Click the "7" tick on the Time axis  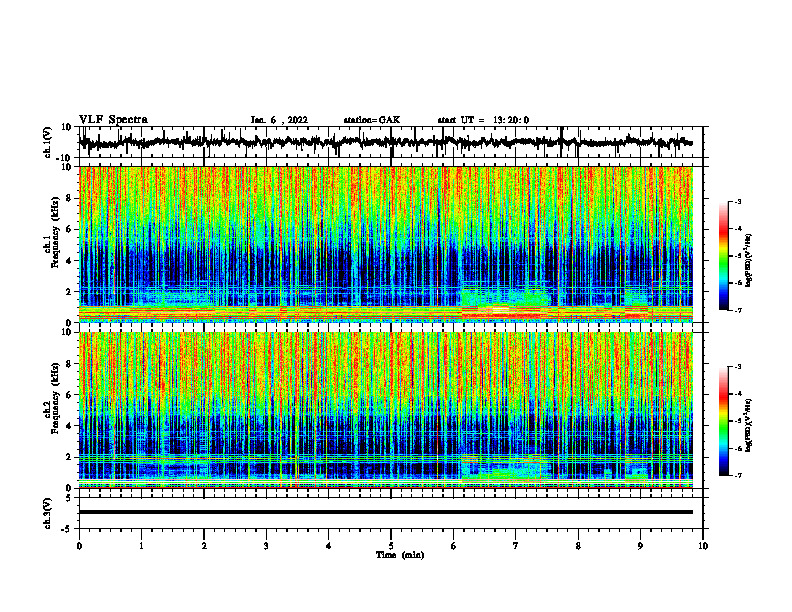(x=516, y=546)
